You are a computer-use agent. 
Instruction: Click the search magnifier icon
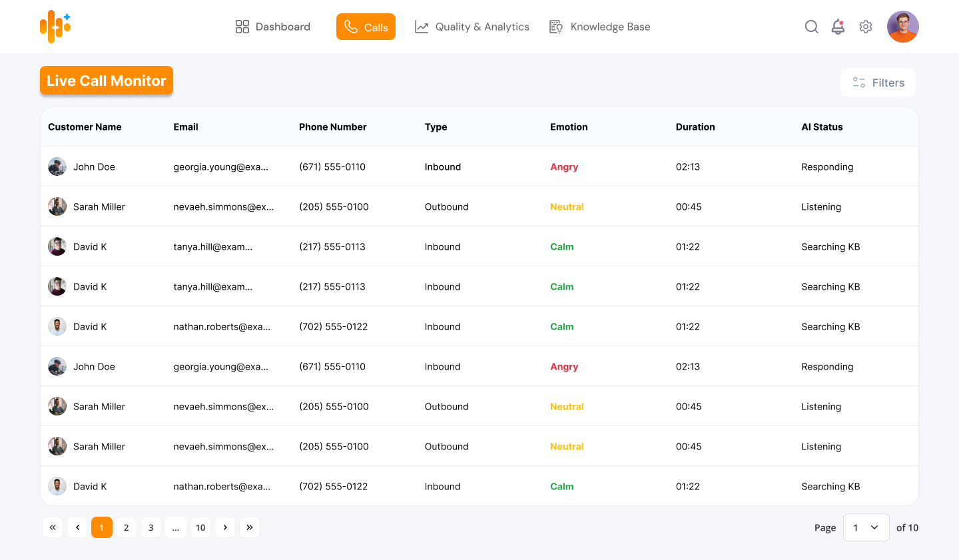coord(811,27)
